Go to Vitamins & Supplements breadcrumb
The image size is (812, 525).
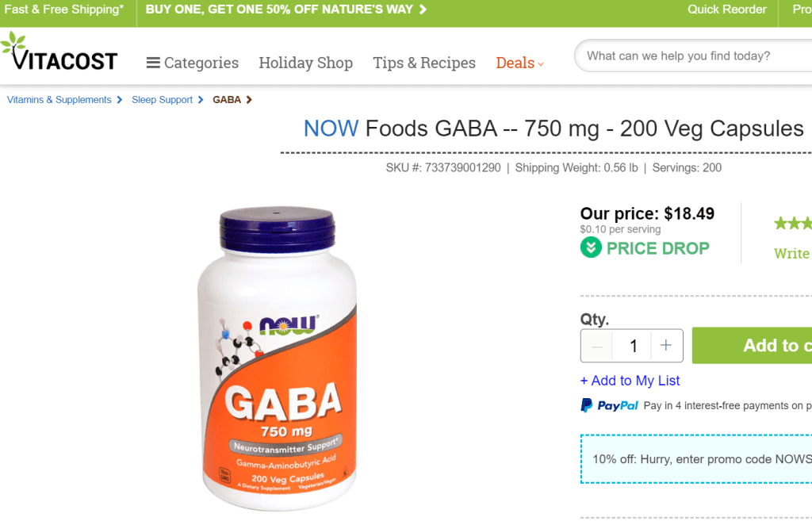coord(59,100)
